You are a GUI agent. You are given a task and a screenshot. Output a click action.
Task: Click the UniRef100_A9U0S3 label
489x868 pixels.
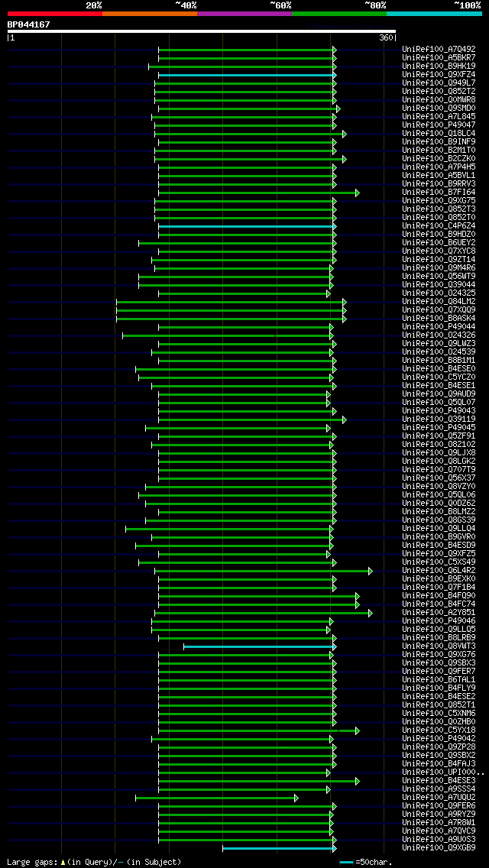pyautogui.click(x=439, y=839)
